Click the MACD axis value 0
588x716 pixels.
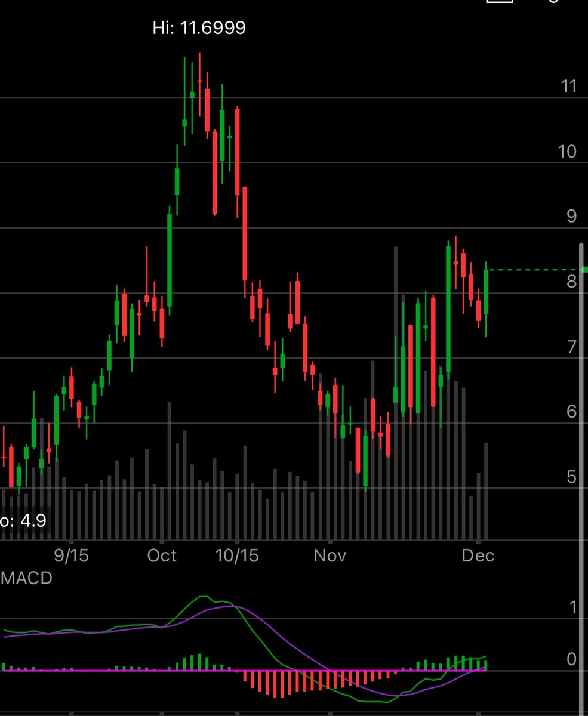point(572,659)
